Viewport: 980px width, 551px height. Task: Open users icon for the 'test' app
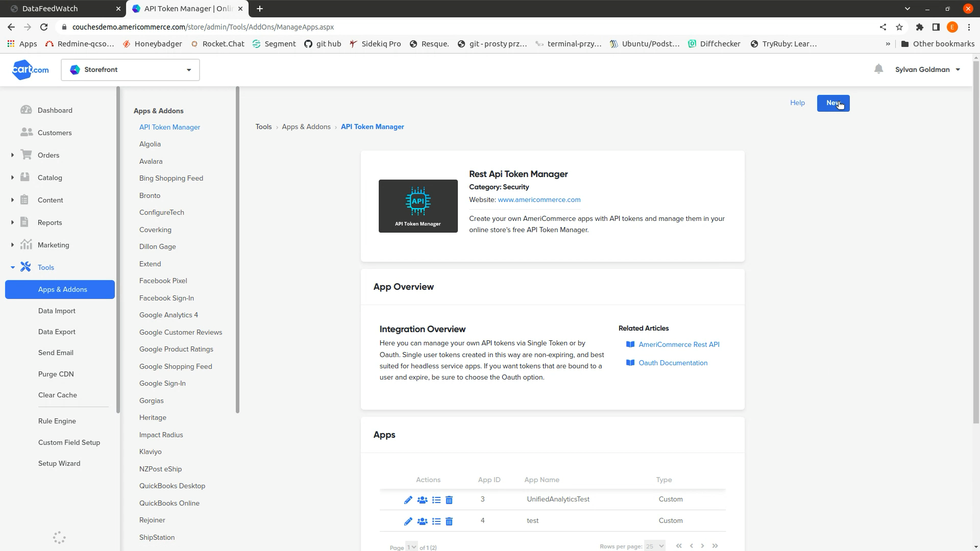click(422, 521)
